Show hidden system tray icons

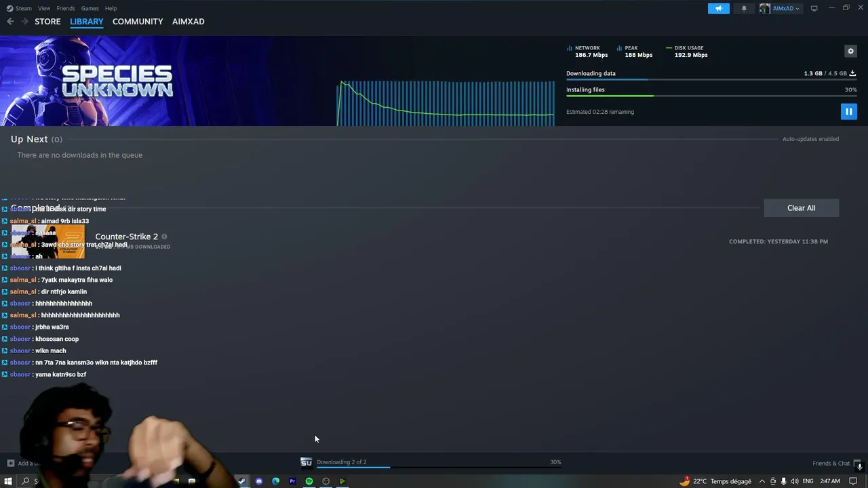coord(762,481)
